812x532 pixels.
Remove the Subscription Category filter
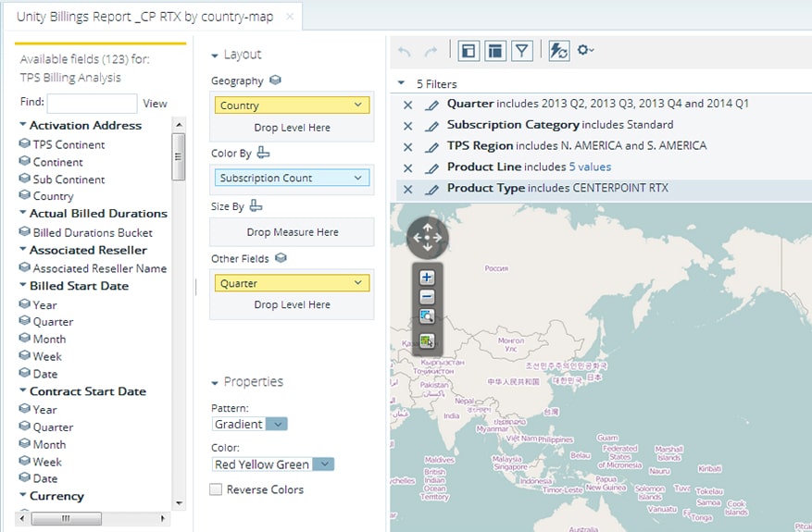[408, 126]
